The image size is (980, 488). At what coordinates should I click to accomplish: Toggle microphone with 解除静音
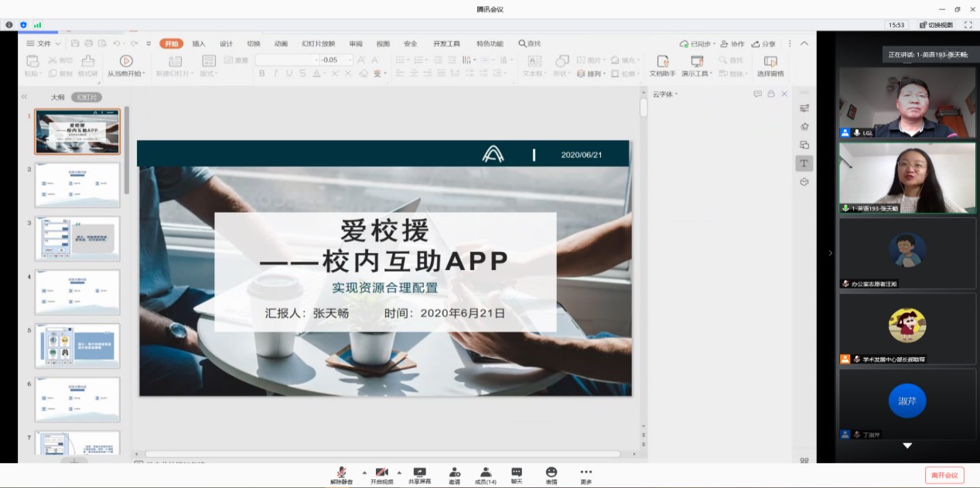point(341,472)
